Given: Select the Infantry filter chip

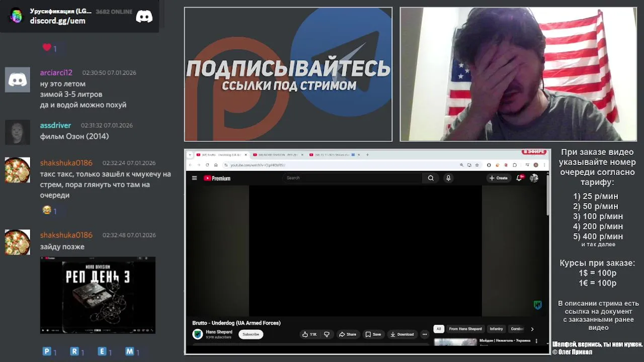Looking at the screenshot, I should click(x=497, y=329).
